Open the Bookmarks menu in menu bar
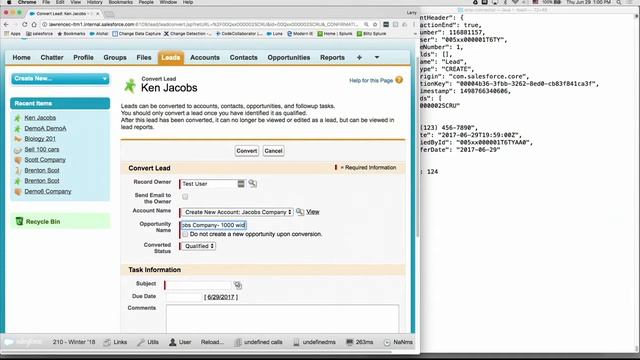 (120, 2)
